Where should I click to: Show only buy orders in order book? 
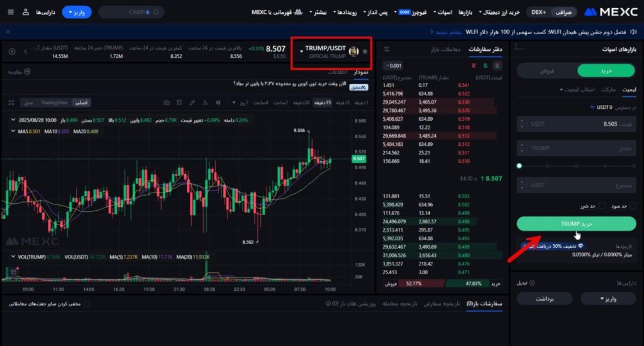(x=486, y=65)
